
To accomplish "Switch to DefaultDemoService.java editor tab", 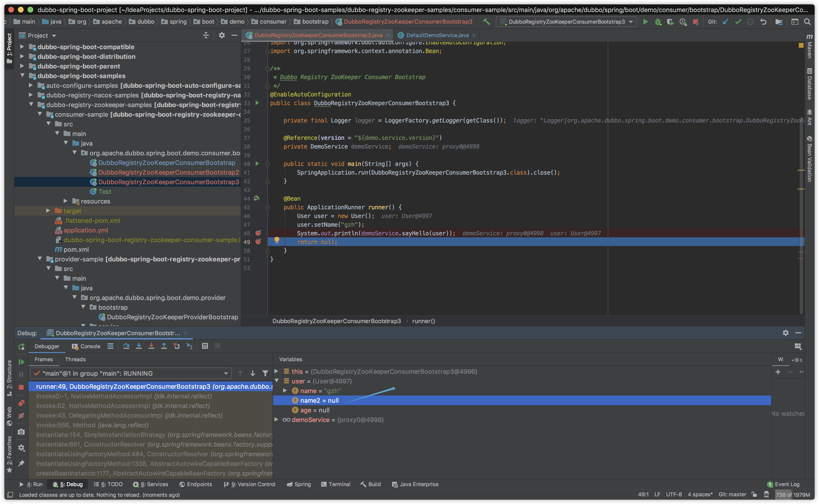I will (x=437, y=35).
